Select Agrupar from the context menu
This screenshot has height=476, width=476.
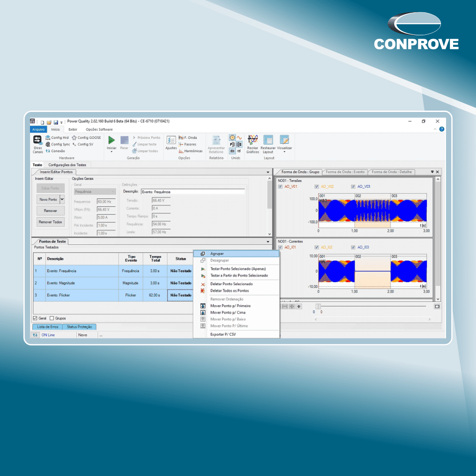tap(237, 253)
